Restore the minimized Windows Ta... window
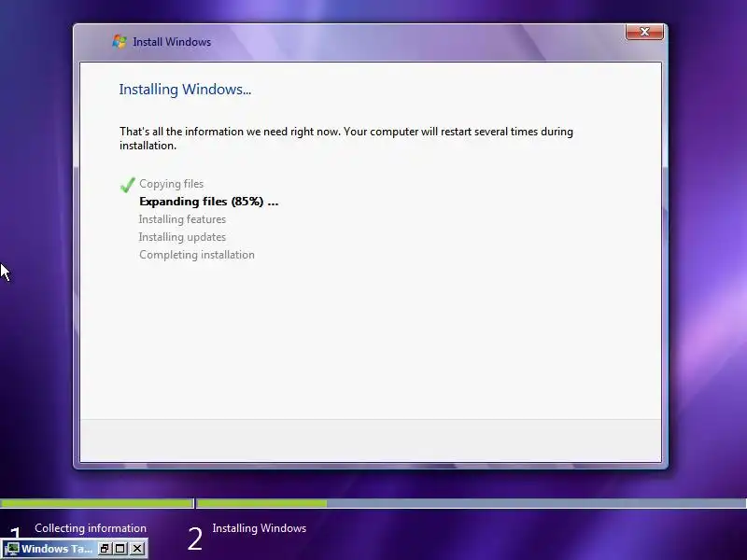Screen dimensions: 747x560 point(105,549)
